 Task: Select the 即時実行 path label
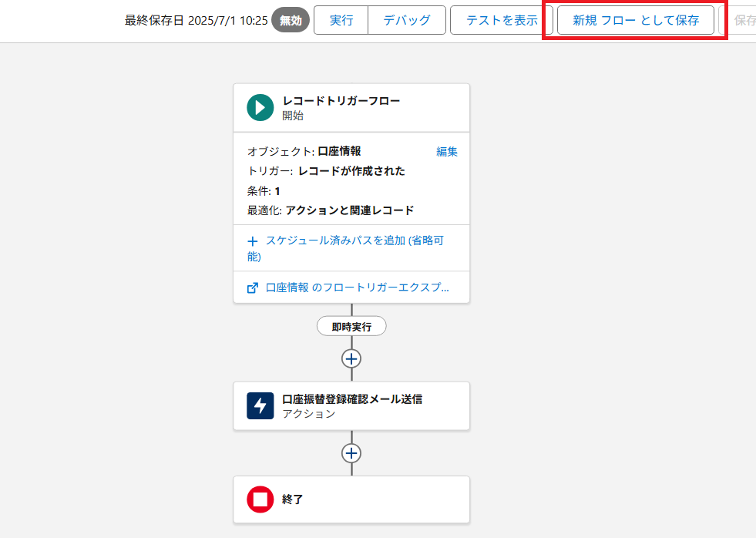351,327
